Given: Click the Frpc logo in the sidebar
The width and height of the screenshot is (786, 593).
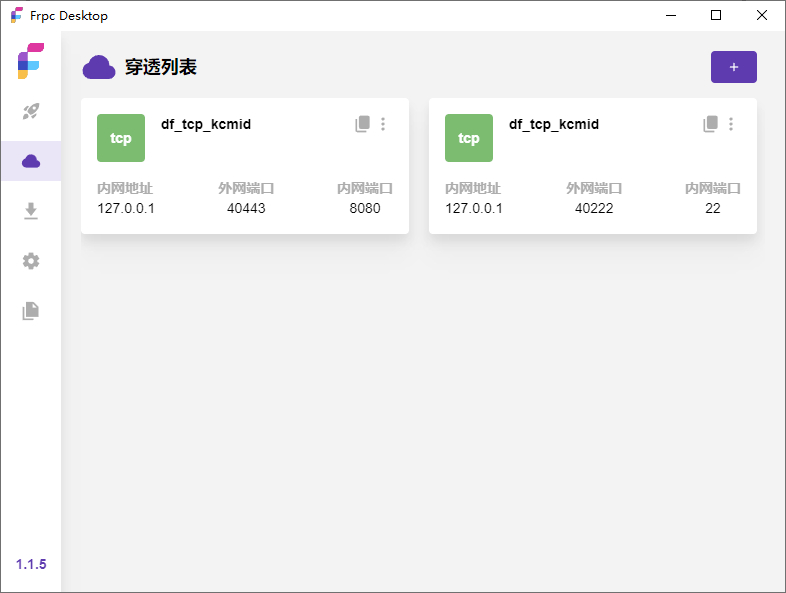Looking at the screenshot, I should pos(31,61).
